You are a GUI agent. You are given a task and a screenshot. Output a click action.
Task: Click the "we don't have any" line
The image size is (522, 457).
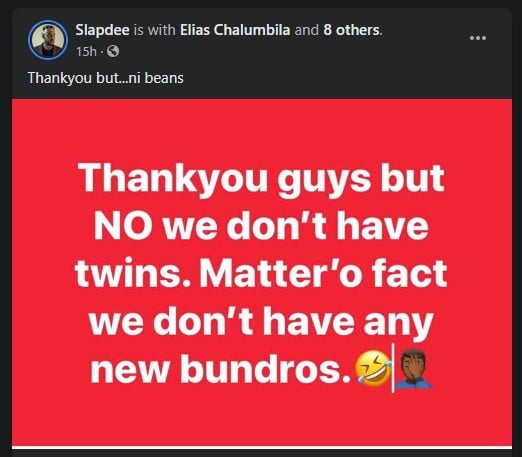pos(261,322)
